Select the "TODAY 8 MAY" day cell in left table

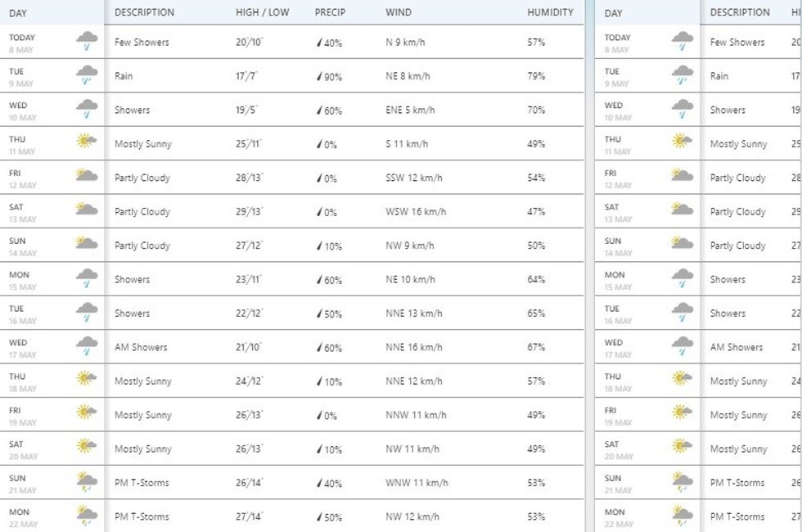click(x=23, y=43)
